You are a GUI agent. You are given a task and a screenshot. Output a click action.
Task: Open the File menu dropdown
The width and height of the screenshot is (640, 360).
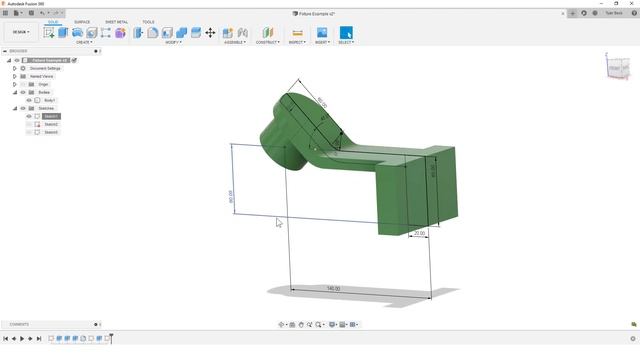click(18, 13)
